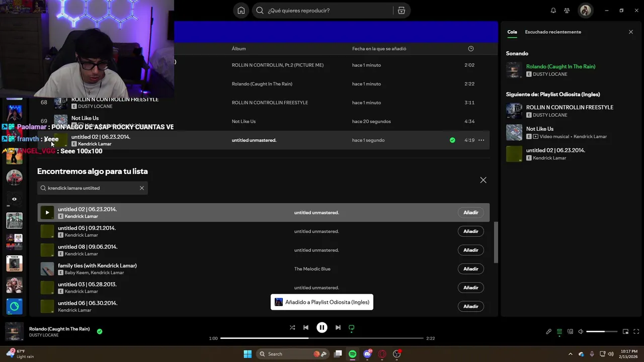The width and height of the screenshot is (644, 362).
Task: Click the playlist search input field
Action: coord(93,188)
